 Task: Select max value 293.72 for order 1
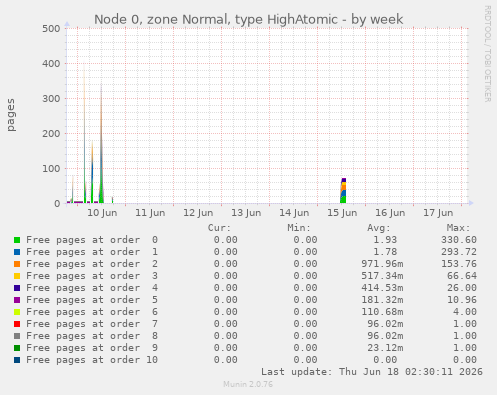click(459, 252)
